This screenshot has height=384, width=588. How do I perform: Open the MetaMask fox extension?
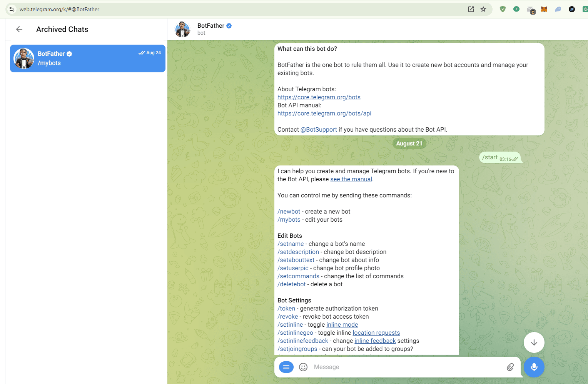544,9
